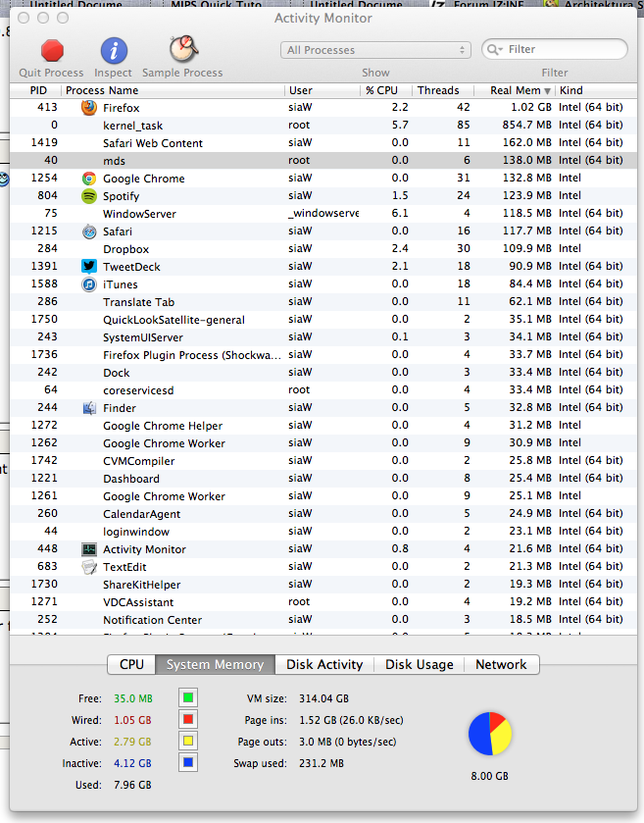Switch to the Network tab
Screen dimensions: 644x823
coord(501,664)
